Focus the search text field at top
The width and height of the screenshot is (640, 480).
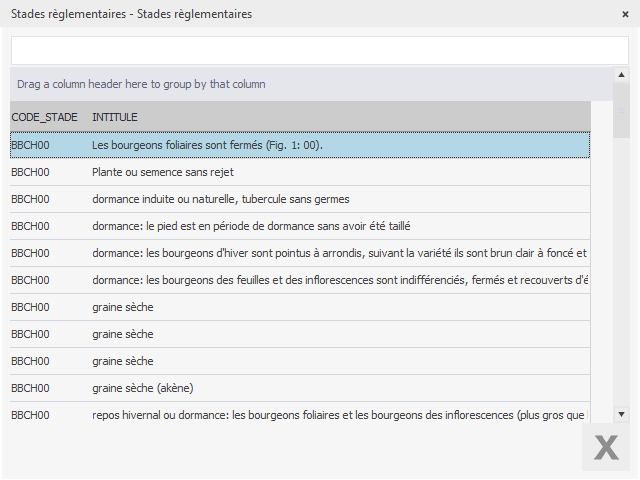click(x=319, y=51)
